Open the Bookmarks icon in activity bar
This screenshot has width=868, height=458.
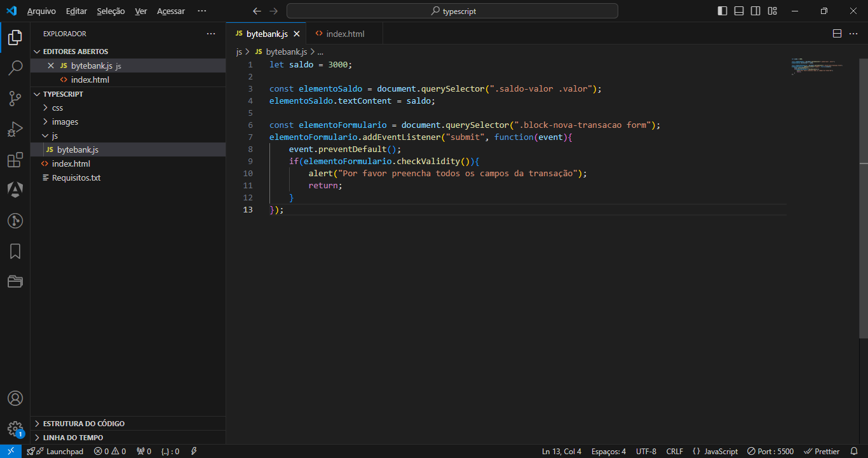pyautogui.click(x=15, y=251)
